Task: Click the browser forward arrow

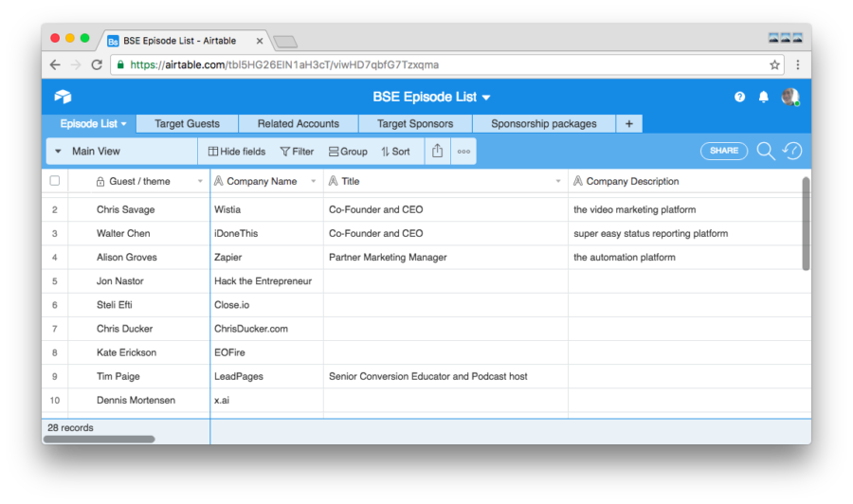Action: 76,64
